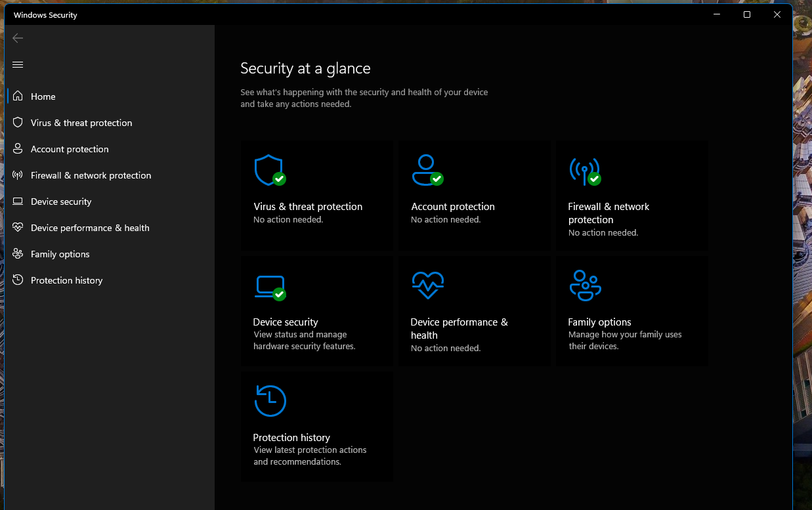
Task: Open the hamburger navigation menu
Action: 18,64
